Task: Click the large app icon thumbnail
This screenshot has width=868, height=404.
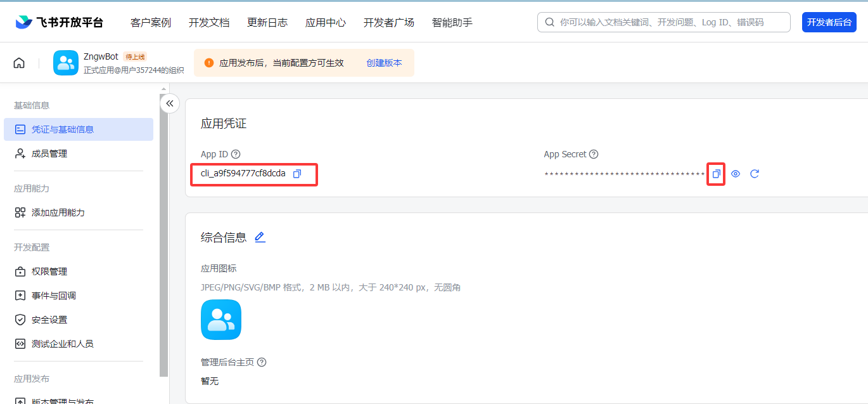Action: point(221,320)
